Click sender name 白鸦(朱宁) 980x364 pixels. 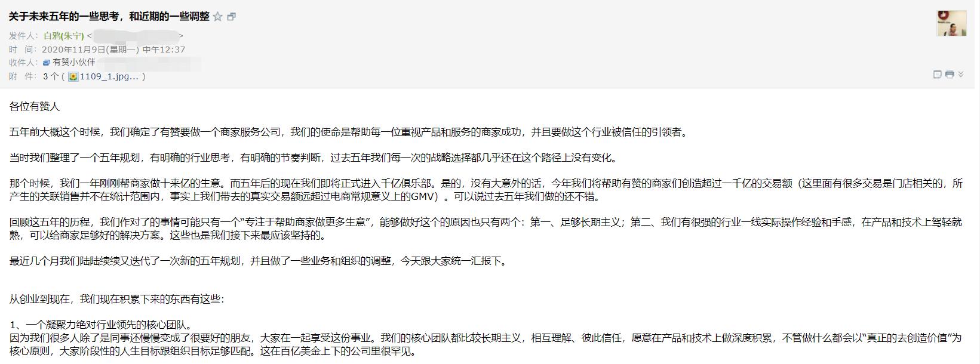click(64, 36)
